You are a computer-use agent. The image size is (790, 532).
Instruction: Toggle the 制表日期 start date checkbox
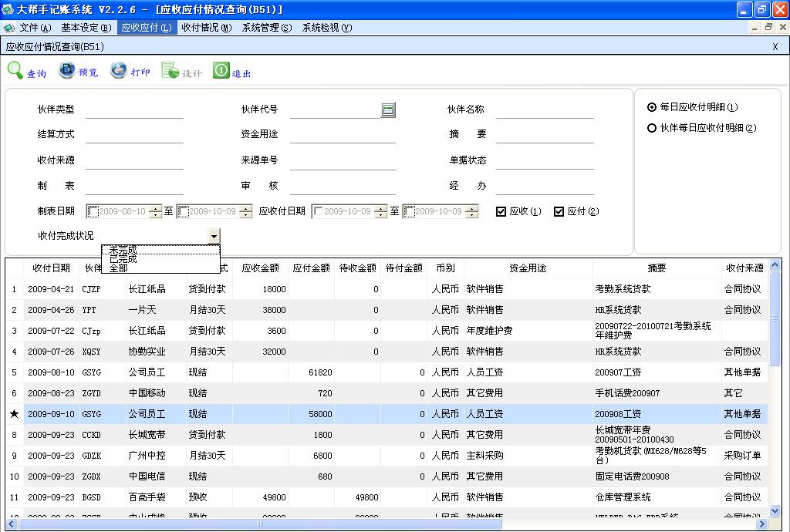point(93,212)
